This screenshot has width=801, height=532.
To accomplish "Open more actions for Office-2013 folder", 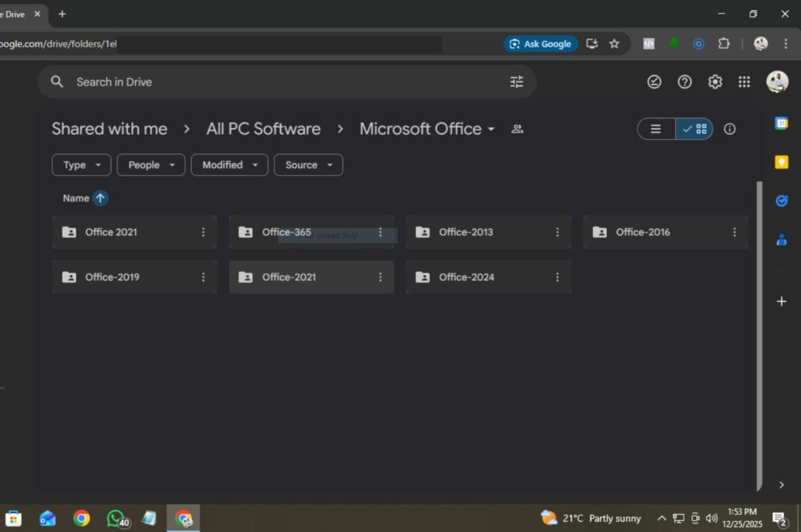I will click(x=558, y=232).
